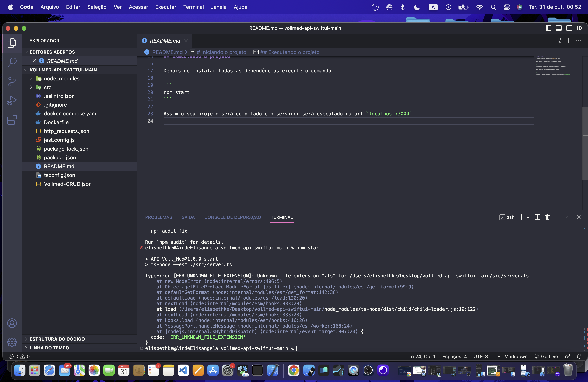
Task: Click Ln 24, Col 1 status item
Action: [421, 356]
